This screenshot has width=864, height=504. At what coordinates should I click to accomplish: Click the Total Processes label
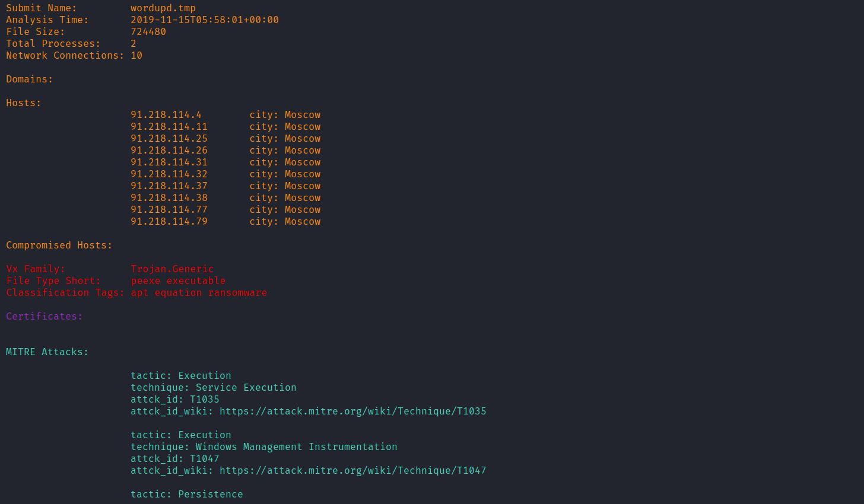pos(53,44)
